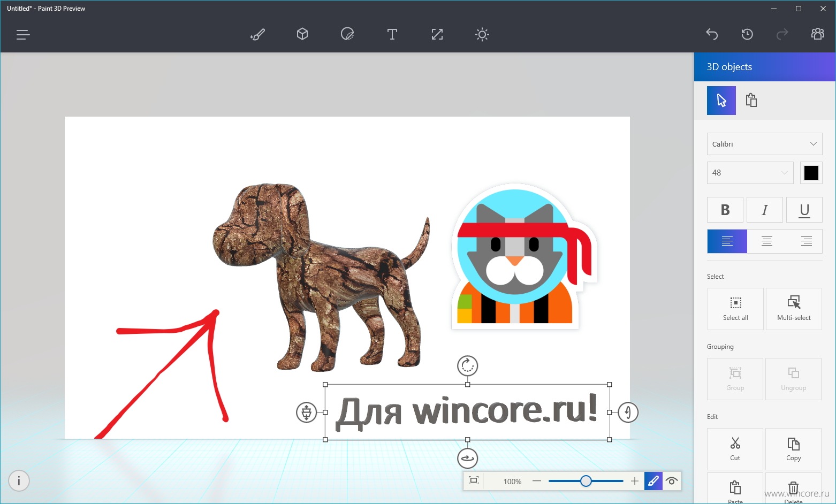
Task: Click the Group button
Action: [x=735, y=379]
